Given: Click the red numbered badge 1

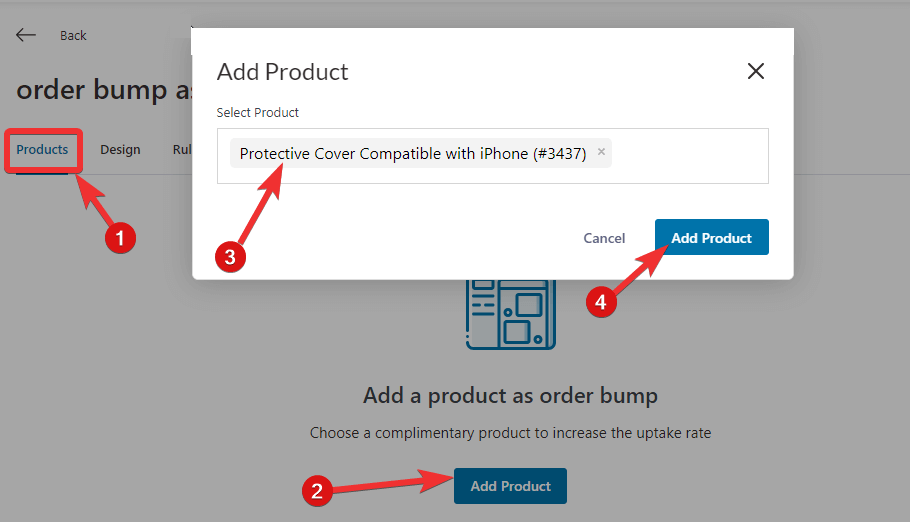Looking at the screenshot, I should [x=120, y=238].
